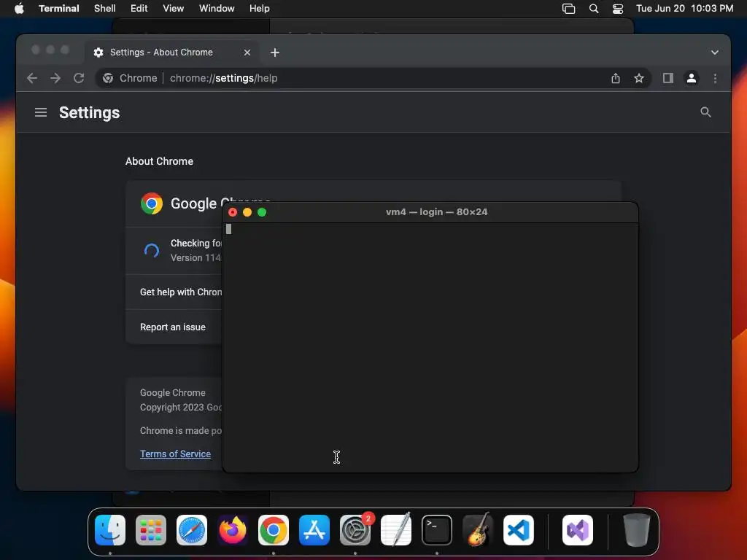Open the Help menu

[260, 9]
